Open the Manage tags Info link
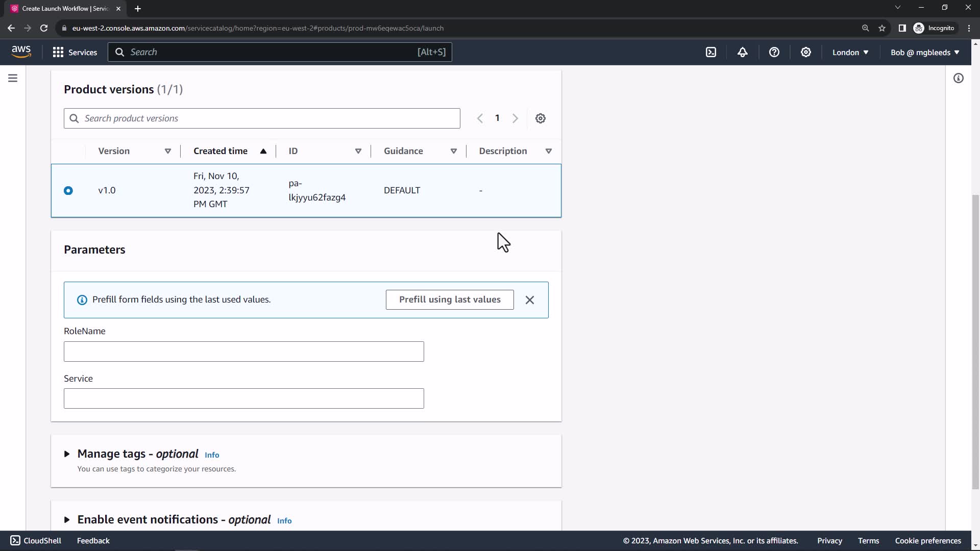980x551 pixels. pos(212,455)
